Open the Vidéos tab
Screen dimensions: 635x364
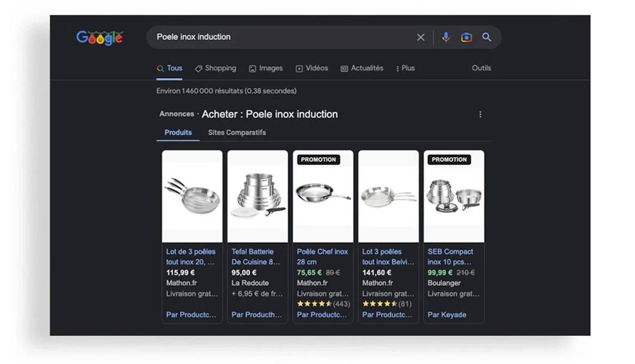tap(312, 68)
